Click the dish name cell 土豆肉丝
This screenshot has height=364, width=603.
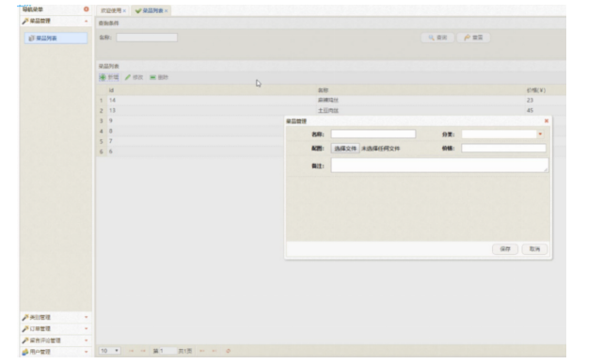point(328,110)
